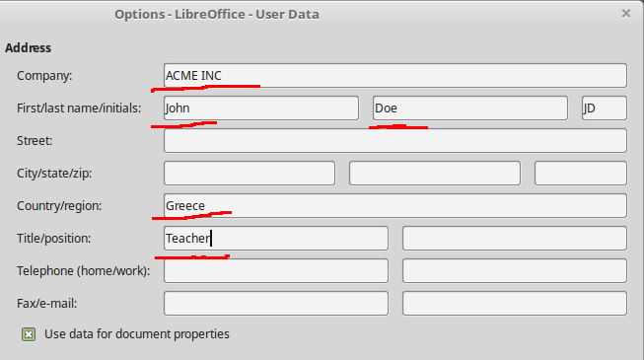Click the Use data for document properties label
The image size is (644, 360).
coord(137,334)
